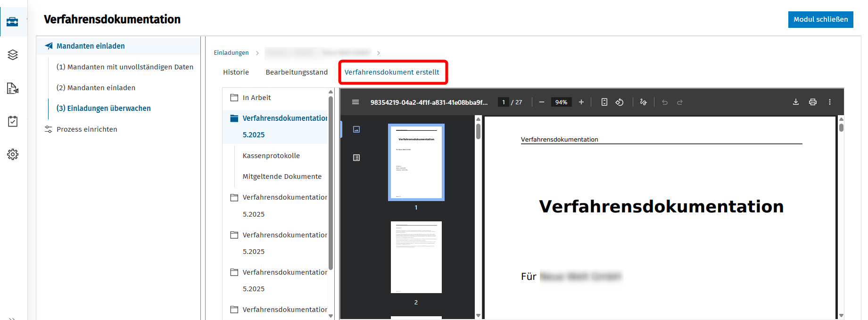This screenshot has height=320, width=868.
Task: Activate the PDF draw annotation tool
Action: pos(643,102)
